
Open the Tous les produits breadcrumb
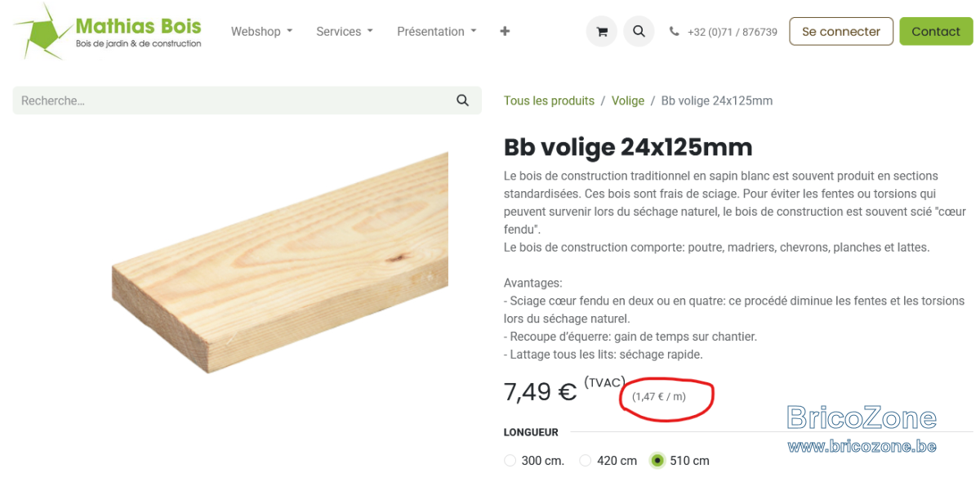(x=549, y=100)
